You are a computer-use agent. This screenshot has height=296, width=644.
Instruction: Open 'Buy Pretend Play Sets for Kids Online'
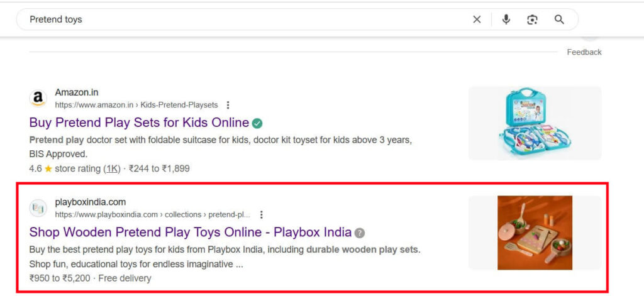139,123
